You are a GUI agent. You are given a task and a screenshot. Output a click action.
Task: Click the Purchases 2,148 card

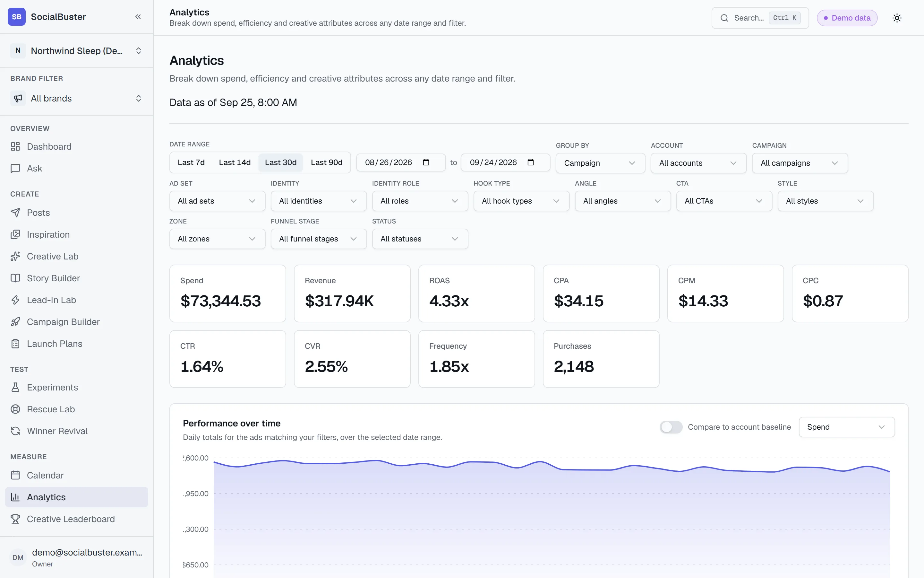click(x=601, y=359)
